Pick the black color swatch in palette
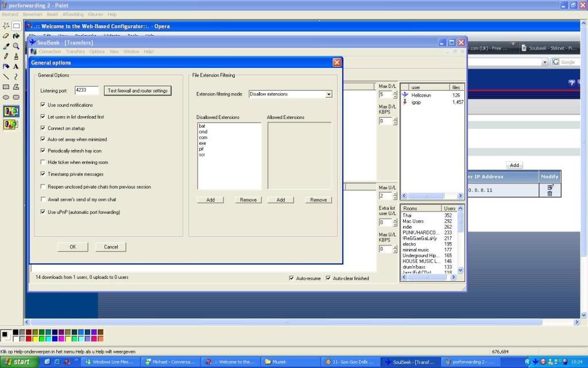This screenshot has height=368, width=588. (x=16, y=332)
